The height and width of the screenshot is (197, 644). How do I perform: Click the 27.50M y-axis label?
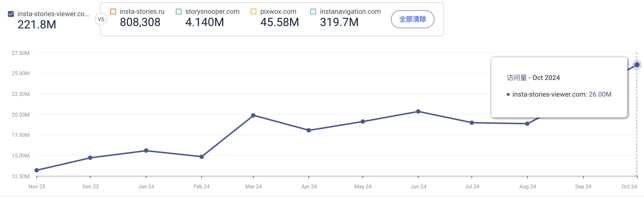point(21,53)
